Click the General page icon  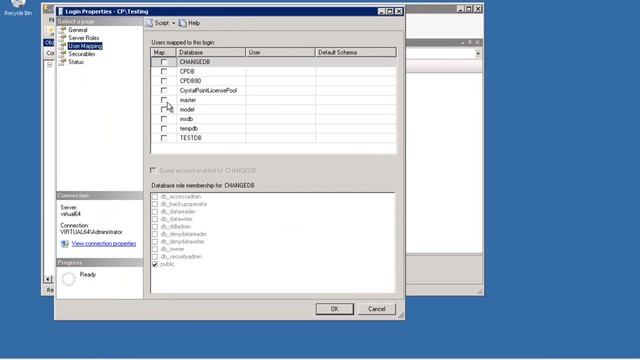coord(62,30)
